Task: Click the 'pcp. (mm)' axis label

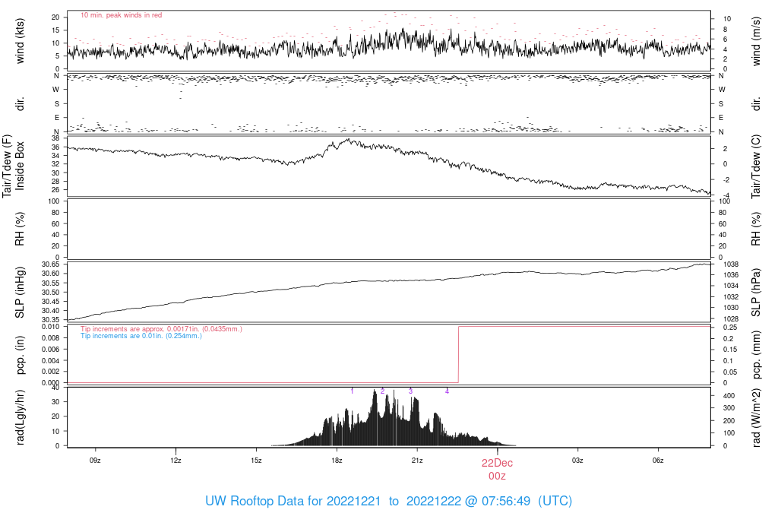Action: [x=756, y=355]
